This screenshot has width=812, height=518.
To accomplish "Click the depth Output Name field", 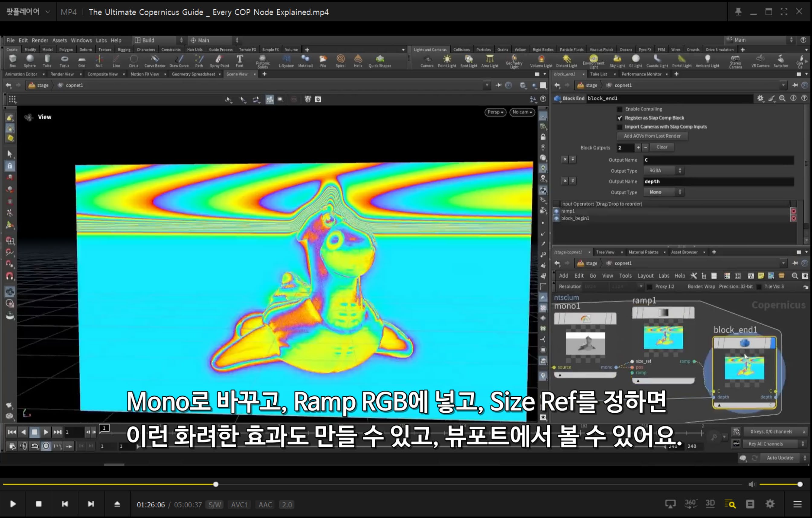I will 718,182.
